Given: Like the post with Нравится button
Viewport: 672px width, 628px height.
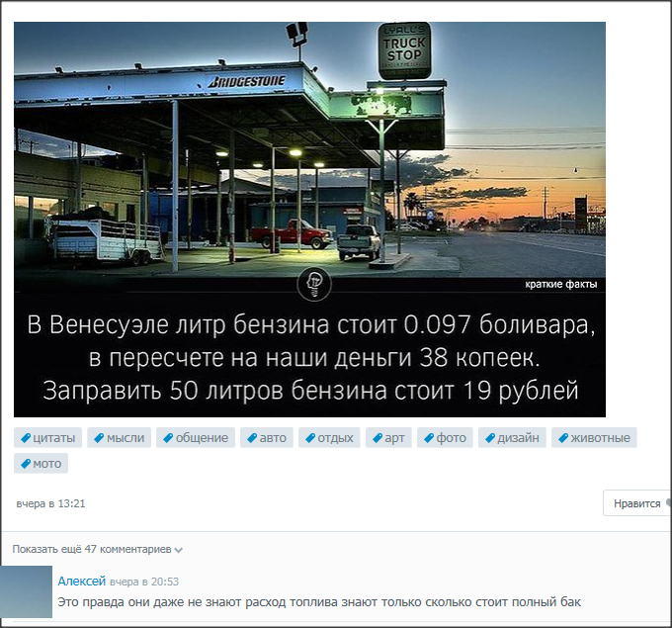Looking at the screenshot, I should 636,503.
